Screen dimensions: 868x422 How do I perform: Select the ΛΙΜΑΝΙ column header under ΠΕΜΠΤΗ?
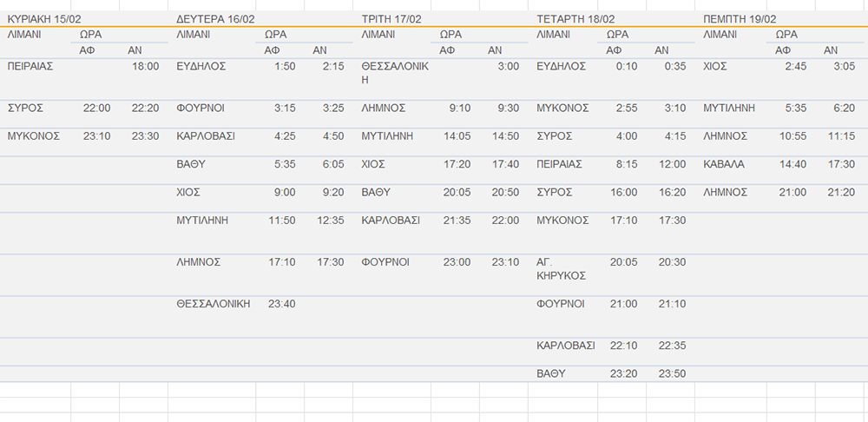pos(720,36)
